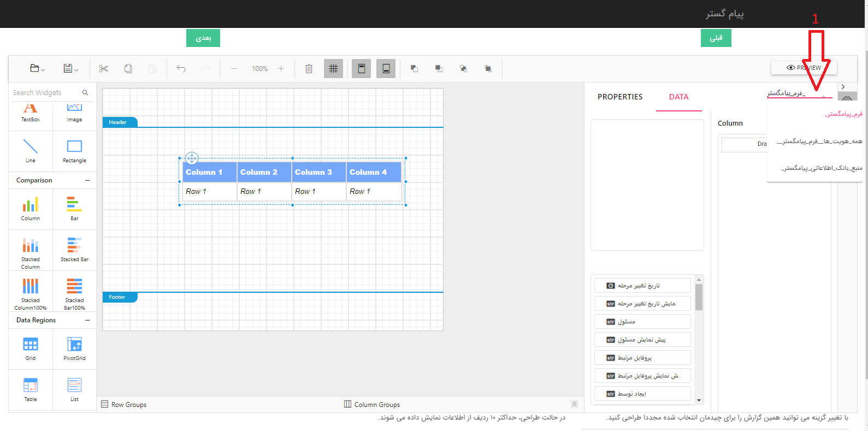Click the Cut scissors icon in toolbar
Screen dimensions: 868x431
pyautogui.click(x=103, y=69)
